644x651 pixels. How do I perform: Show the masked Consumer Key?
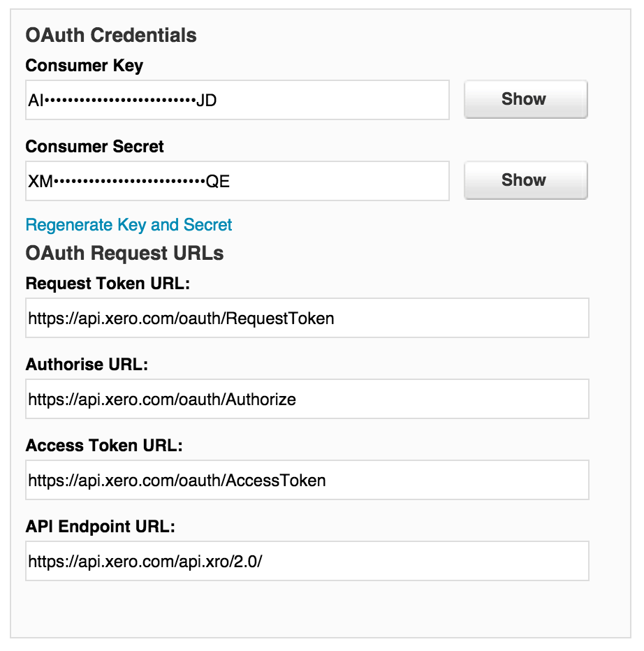click(x=526, y=99)
